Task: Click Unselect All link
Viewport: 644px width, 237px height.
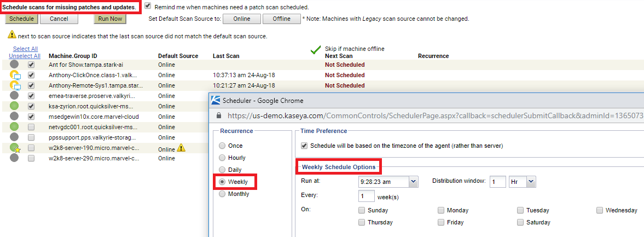Action: tap(25, 56)
